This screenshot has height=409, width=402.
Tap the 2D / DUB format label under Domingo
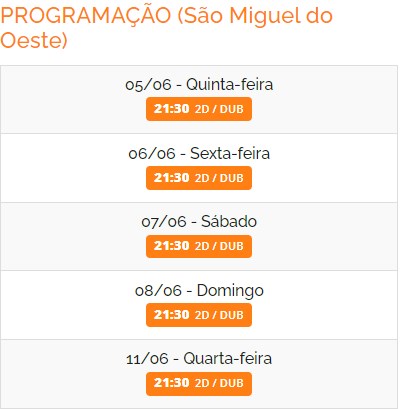[x=219, y=315]
